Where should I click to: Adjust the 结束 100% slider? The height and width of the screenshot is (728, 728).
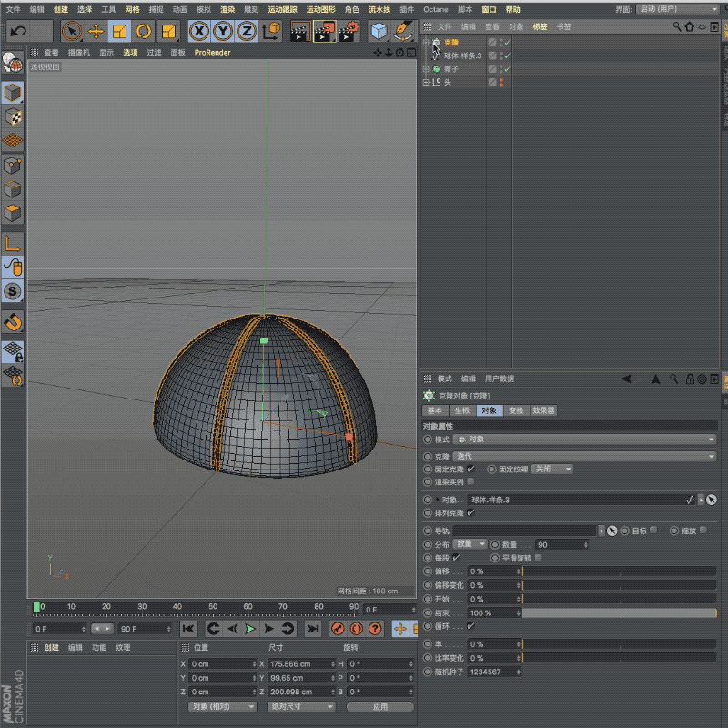pos(620,612)
